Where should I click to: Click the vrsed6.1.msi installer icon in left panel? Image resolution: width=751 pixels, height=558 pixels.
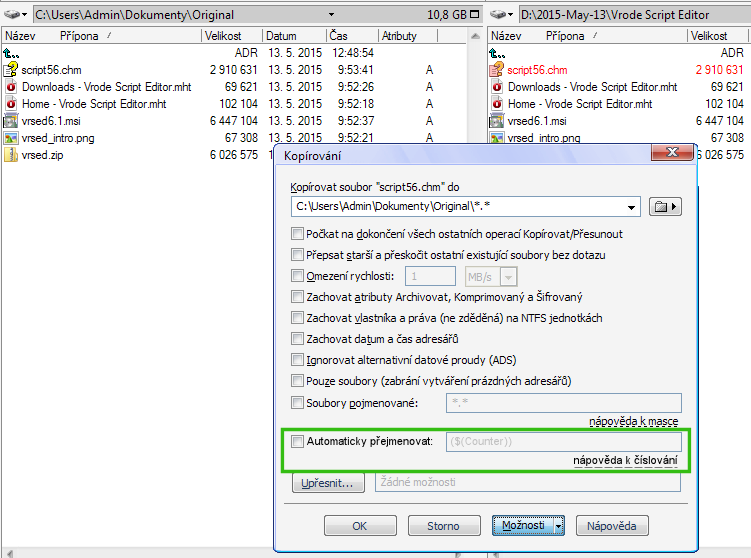(x=11, y=121)
